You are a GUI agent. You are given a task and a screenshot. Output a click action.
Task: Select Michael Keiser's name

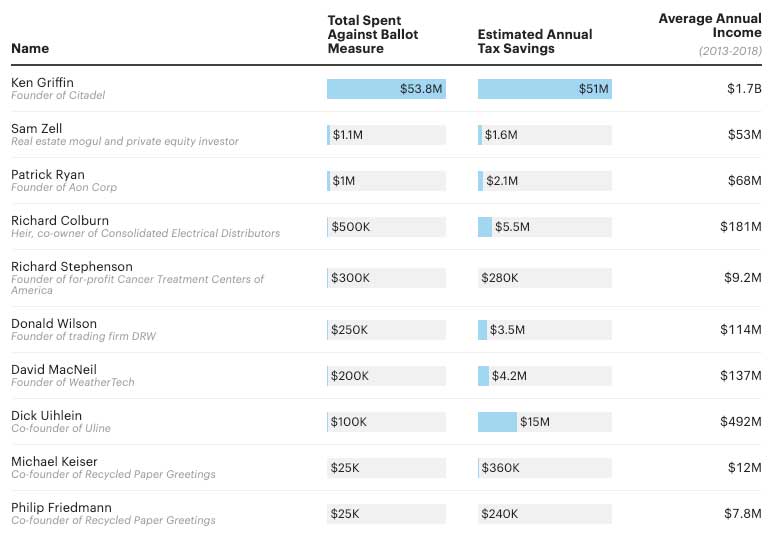click(x=54, y=461)
